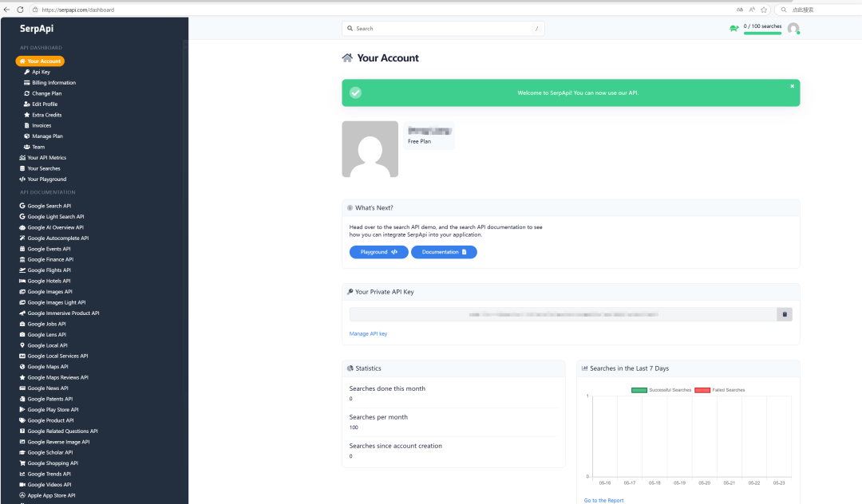The width and height of the screenshot is (862, 504).
Task: Click the browser back arrow
Action: (6, 10)
